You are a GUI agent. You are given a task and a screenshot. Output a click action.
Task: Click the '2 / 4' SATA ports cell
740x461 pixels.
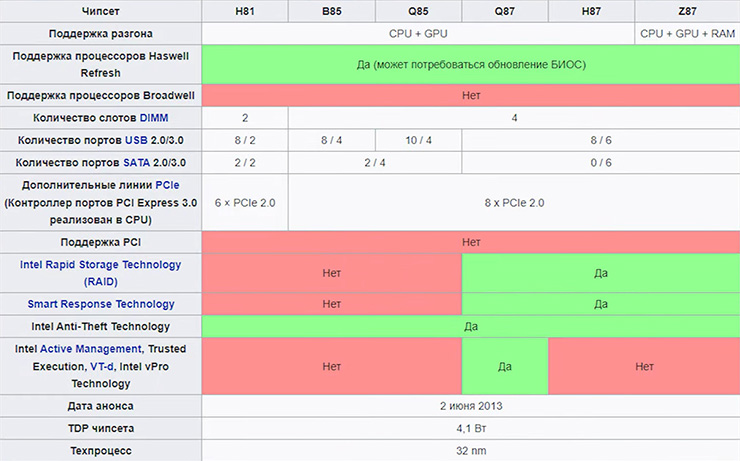[375, 163]
